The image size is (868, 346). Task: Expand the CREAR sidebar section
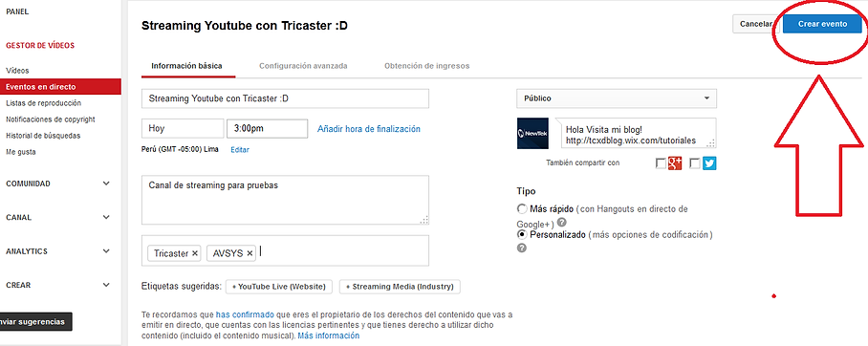58,285
